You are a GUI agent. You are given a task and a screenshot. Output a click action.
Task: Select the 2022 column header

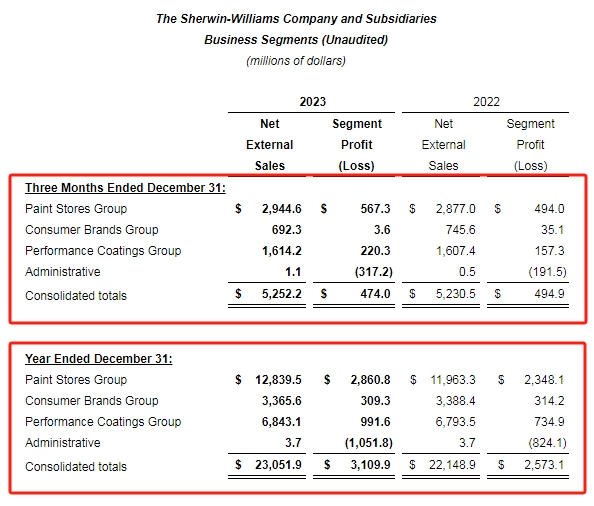486,102
